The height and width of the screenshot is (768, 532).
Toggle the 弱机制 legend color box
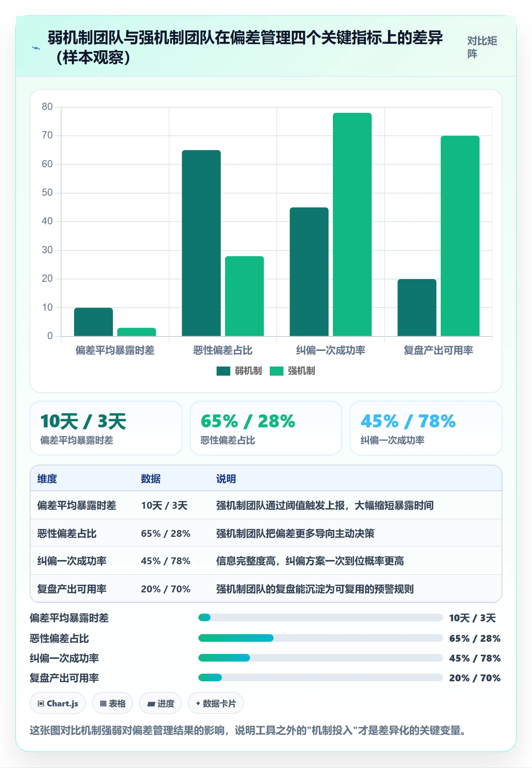223,371
